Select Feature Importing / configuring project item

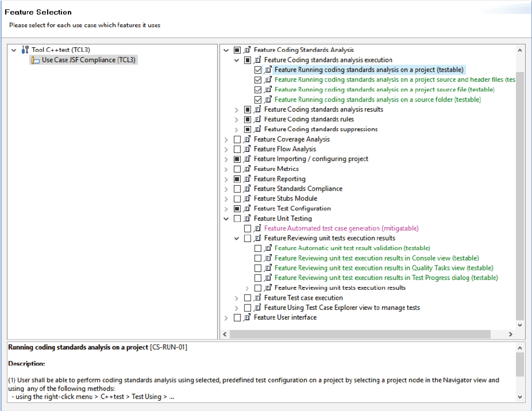pyautogui.click(x=311, y=159)
